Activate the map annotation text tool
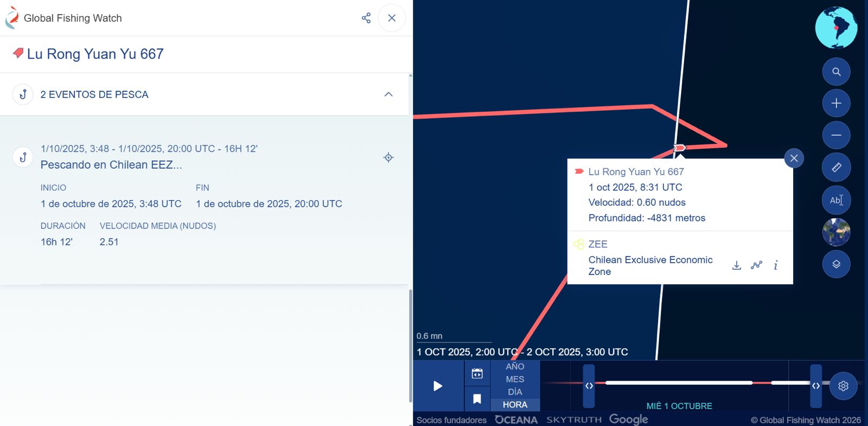Image resolution: width=868 pixels, height=426 pixels. tap(836, 200)
